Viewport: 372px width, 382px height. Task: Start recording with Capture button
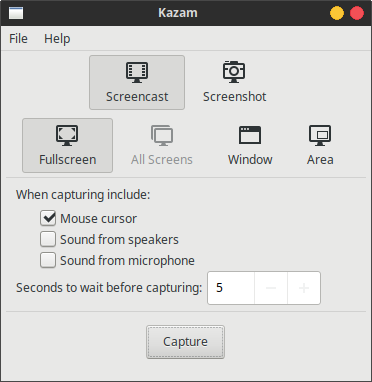pyautogui.click(x=185, y=342)
